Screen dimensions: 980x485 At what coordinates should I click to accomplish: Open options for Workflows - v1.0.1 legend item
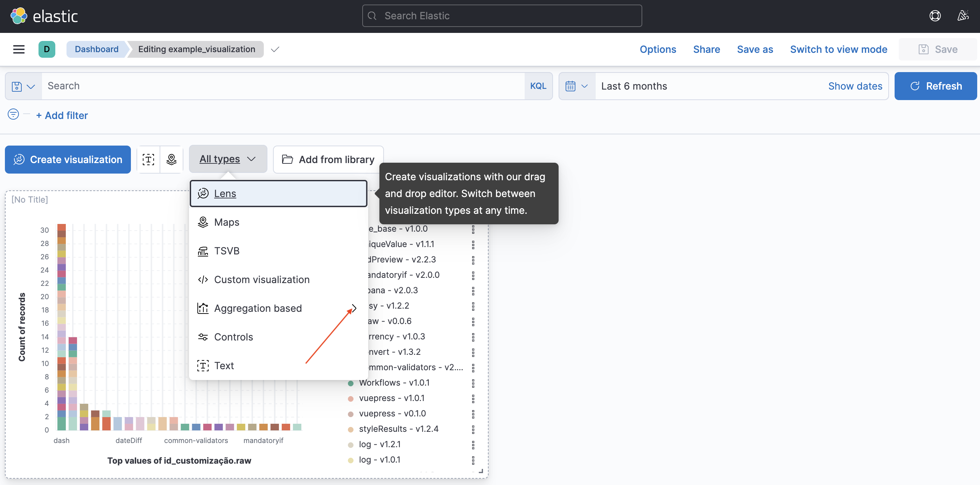tap(473, 383)
